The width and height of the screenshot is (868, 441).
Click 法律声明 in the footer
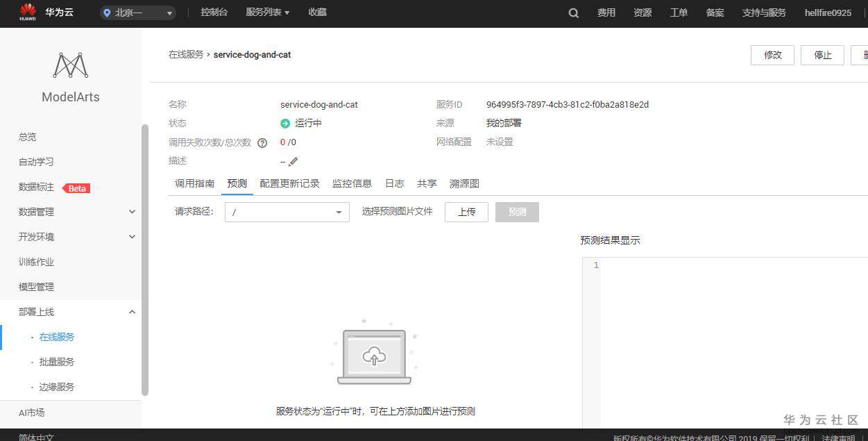839,438
